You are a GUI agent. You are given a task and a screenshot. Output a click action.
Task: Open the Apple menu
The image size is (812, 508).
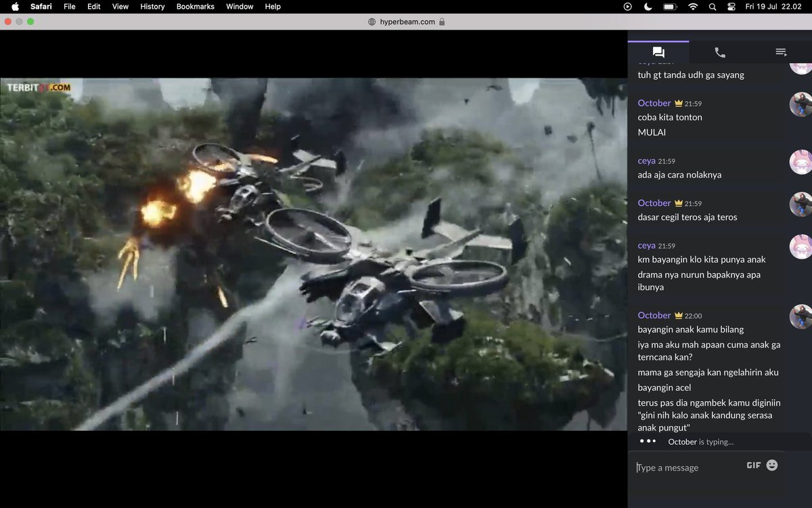(15, 6)
